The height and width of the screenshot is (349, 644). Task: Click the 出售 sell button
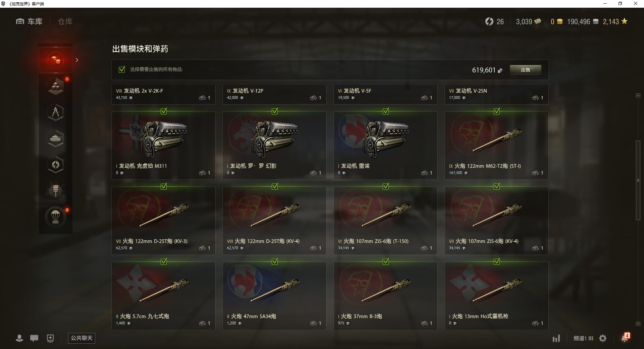tap(525, 70)
